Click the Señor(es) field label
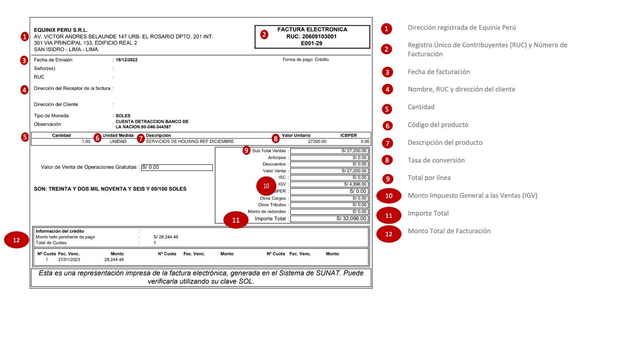The width and height of the screenshot is (644, 362). coord(44,68)
